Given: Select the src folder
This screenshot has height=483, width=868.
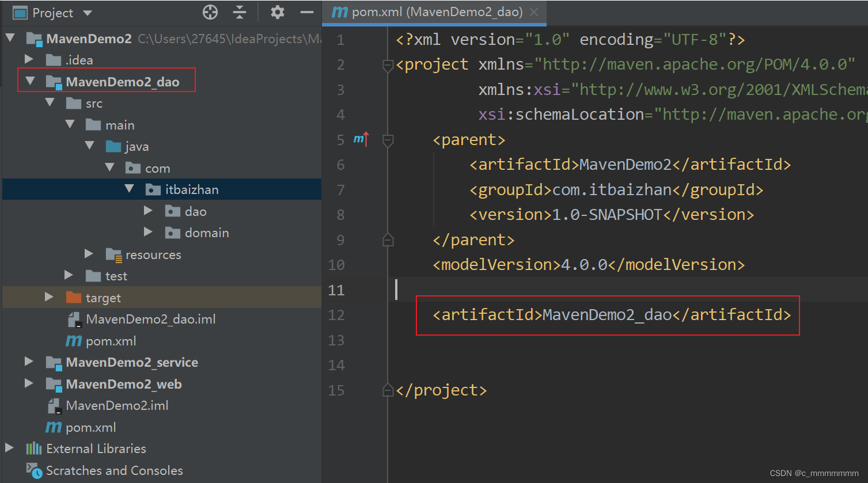Looking at the screenshot, I should tap(94, 104).
